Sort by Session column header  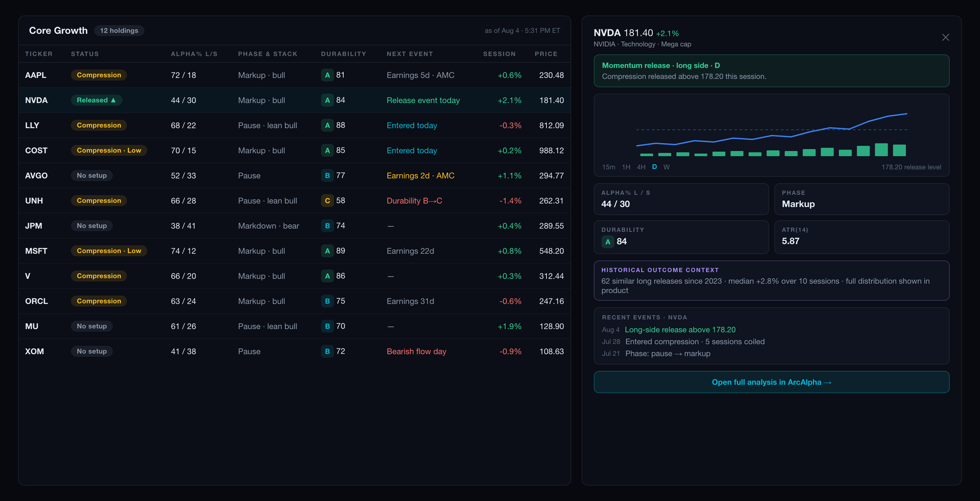(499, 54)
